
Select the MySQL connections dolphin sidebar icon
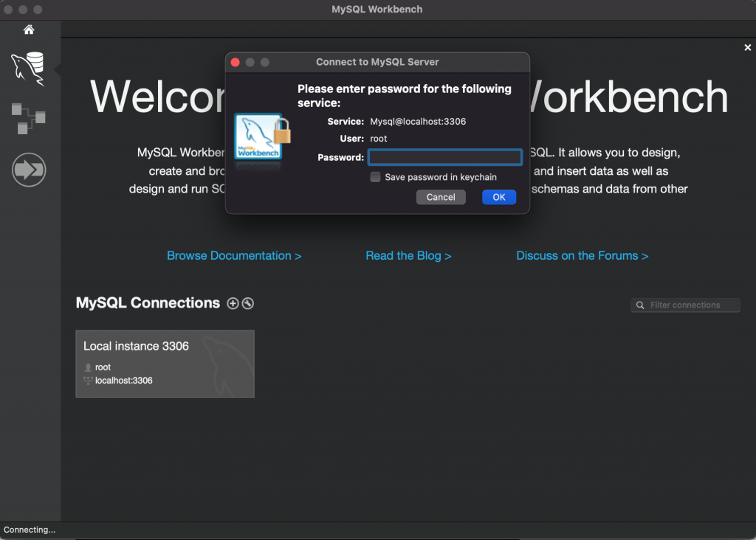[x=28, y=69]
